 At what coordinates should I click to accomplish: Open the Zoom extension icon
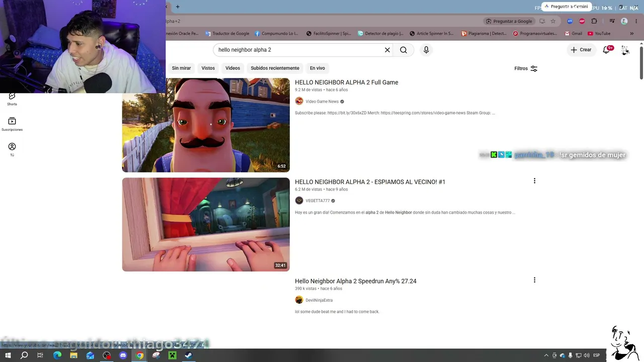click(570, 21)
